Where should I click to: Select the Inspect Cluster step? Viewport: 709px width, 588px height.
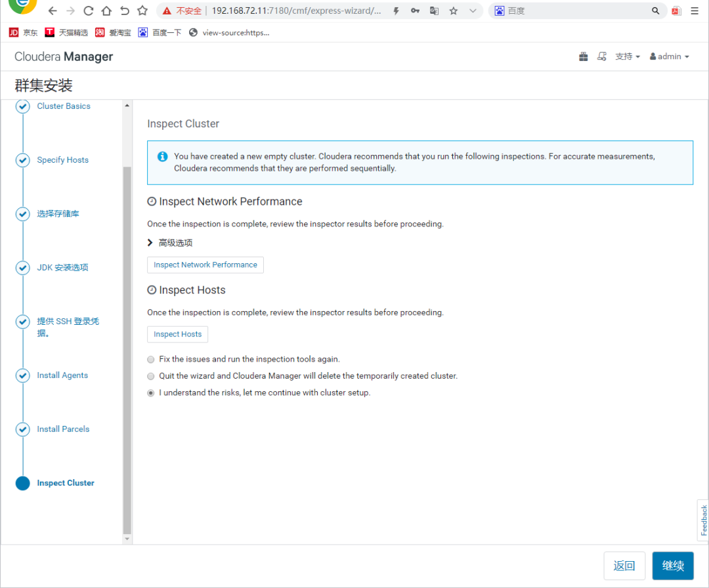66,483
